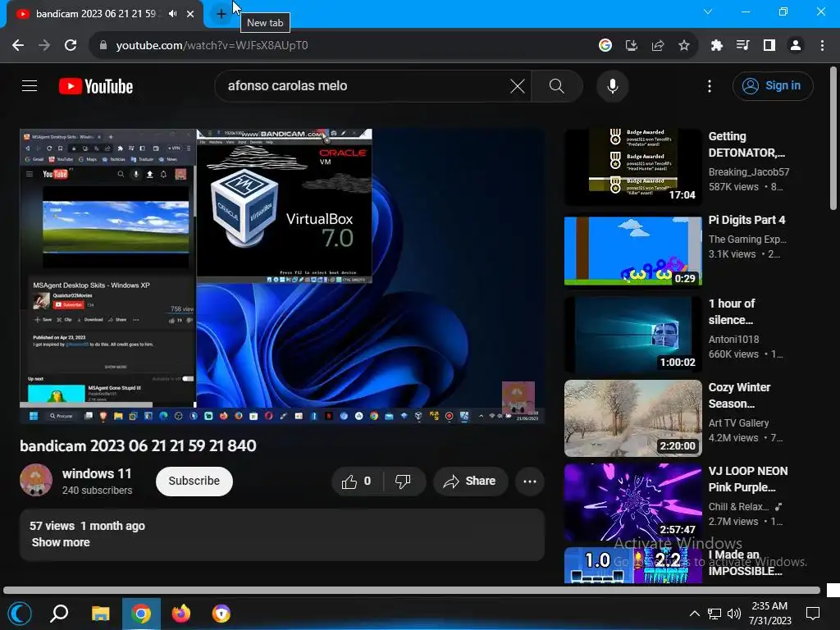
Task: Open YouTube hamburger guide menu
Action: 30,85
